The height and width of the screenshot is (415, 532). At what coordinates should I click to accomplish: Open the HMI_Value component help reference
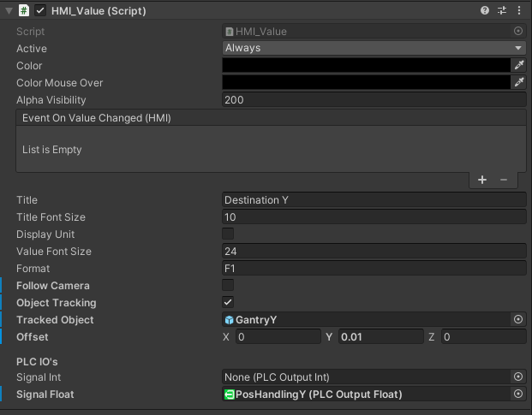485,11
